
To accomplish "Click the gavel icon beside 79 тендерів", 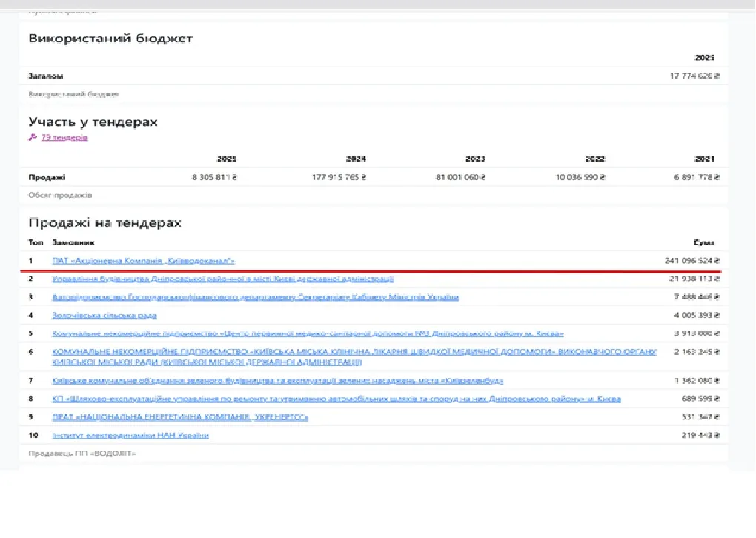I will (33, 138).
